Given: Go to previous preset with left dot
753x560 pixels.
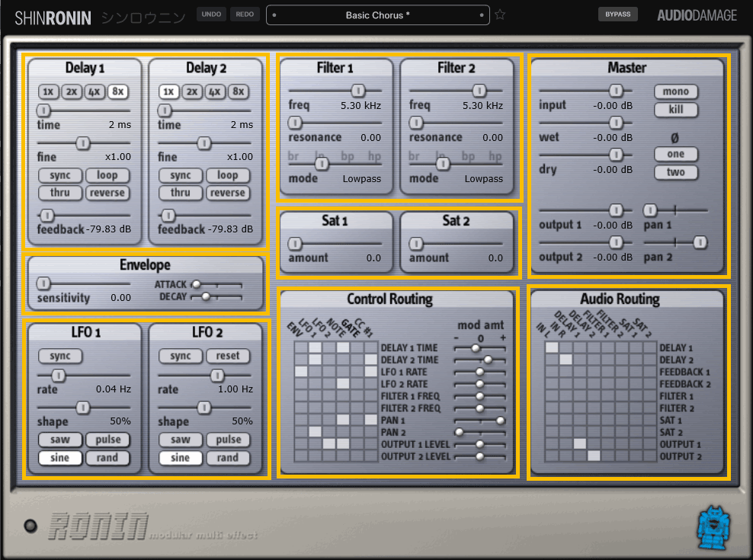Looking at the screenshot, I should (x=274, y=15).
